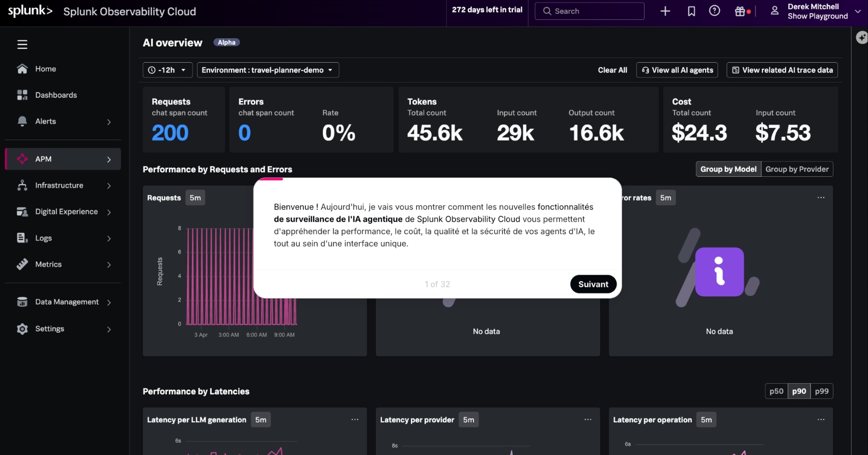Open Alerts bell icon in sidebar
The image size is (868, 455).
point(22,121)
